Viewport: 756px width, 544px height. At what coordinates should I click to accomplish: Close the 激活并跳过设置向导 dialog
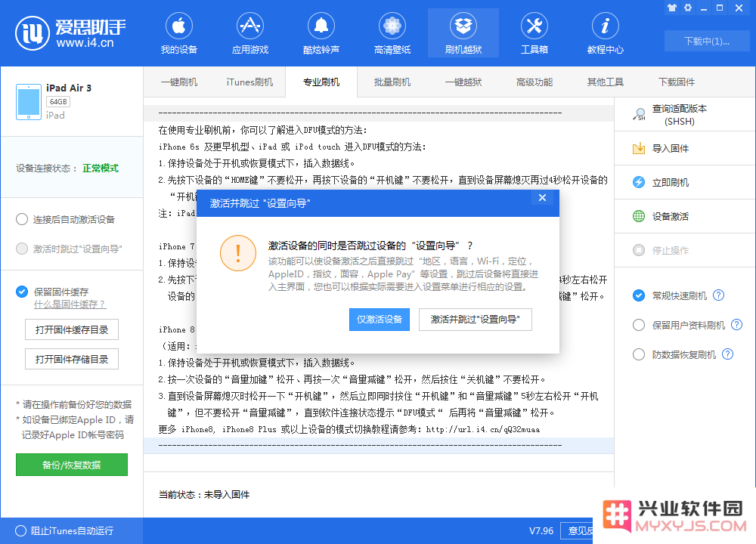(x=542, y=197)
